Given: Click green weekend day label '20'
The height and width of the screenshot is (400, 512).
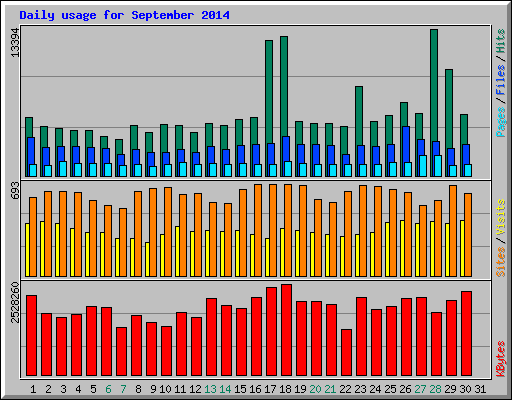Looking at the screenshot, I should (x=315, y=389).
